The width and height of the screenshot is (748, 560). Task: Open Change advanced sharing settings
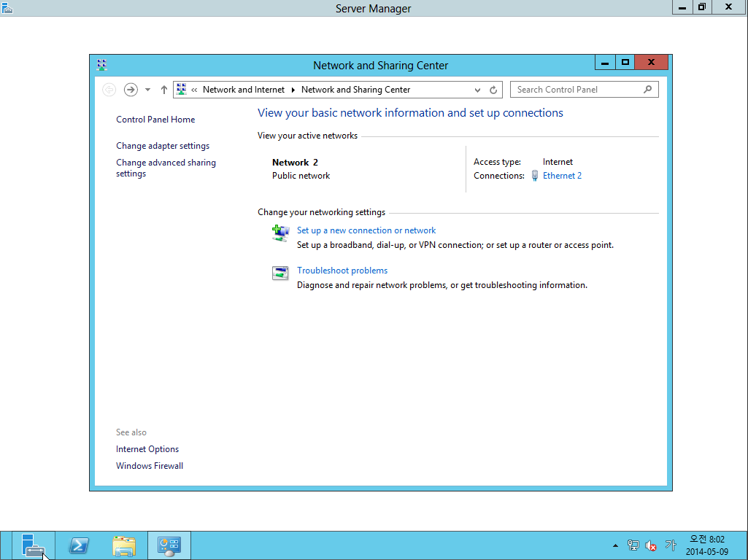pyautogui.click(x=166, y=168)
